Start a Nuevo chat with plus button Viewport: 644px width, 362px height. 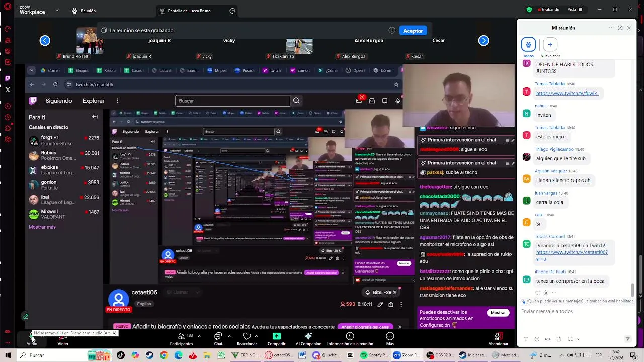pos(550,45)
